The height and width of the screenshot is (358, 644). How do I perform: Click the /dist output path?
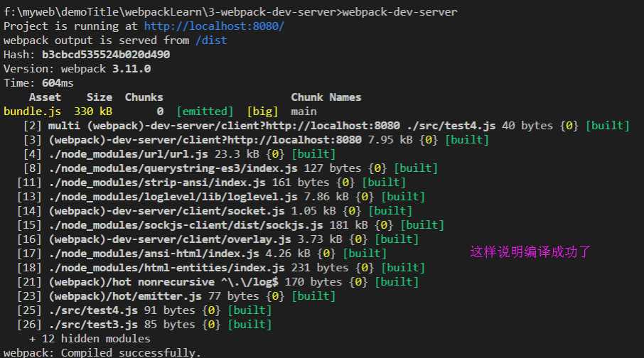pyautogui.click(x=211, y=40)
